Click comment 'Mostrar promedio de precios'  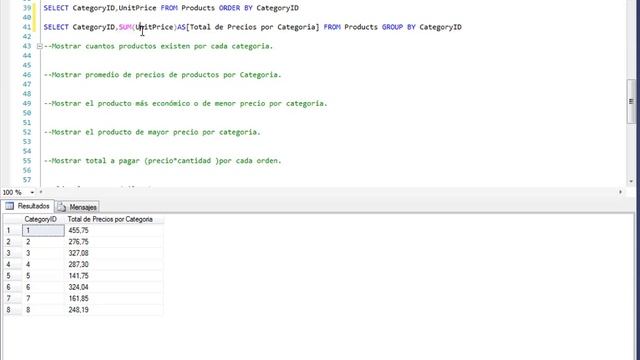(163, 75)
